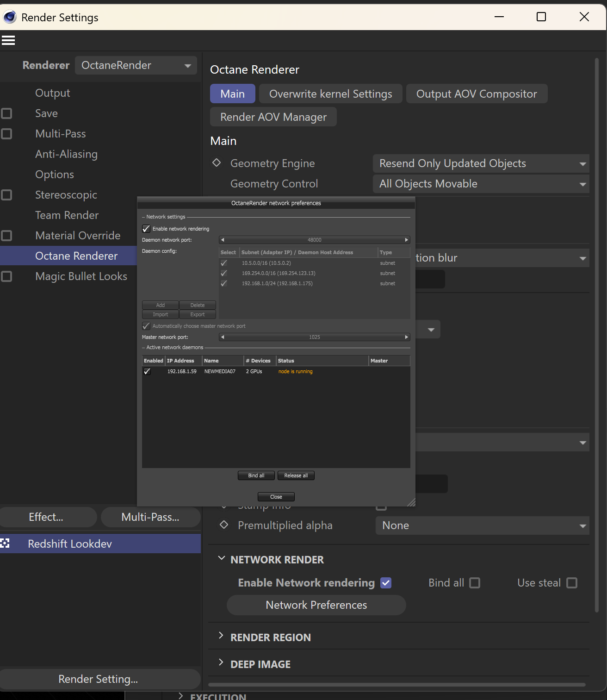The height and width of the screenshot is (700, 607).
Task: Toggle Enable Network rendering under NETWORK RENDER
Action: coord(386,583)
